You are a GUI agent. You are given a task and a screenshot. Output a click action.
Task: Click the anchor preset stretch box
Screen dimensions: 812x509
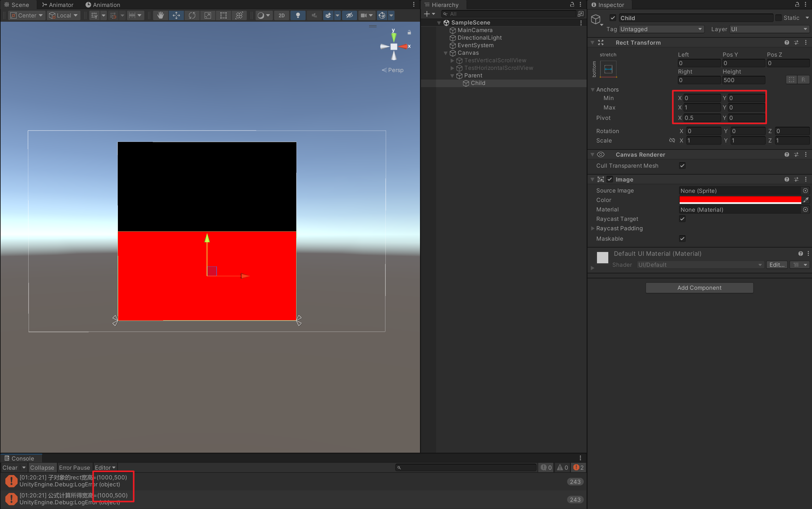608,69
